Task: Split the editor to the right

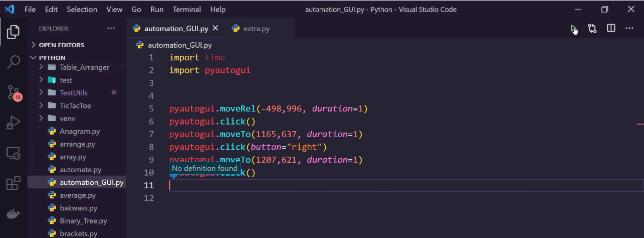Action: (x=611, y=29)
